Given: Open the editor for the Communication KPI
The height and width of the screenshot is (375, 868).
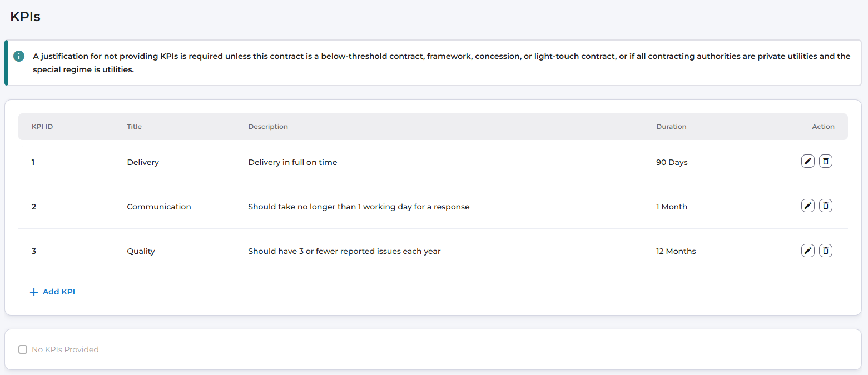Looking at the screenshot, I should (807, 206).
